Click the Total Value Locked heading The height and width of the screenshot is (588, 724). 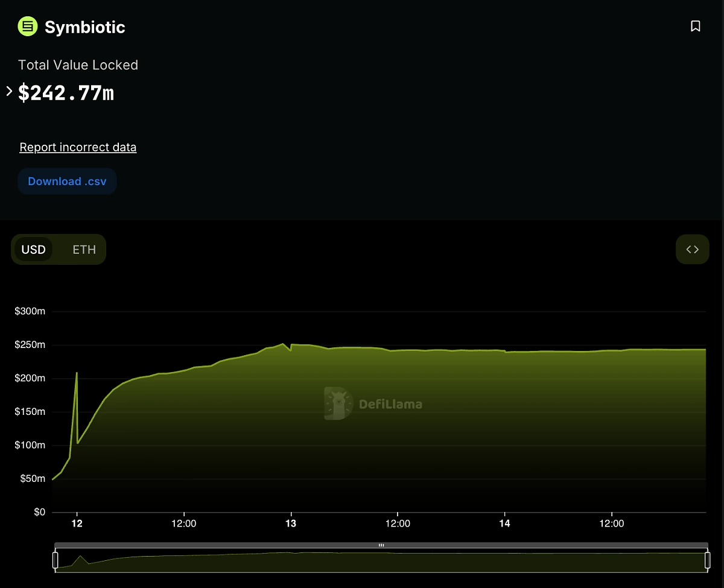[78, 65]
